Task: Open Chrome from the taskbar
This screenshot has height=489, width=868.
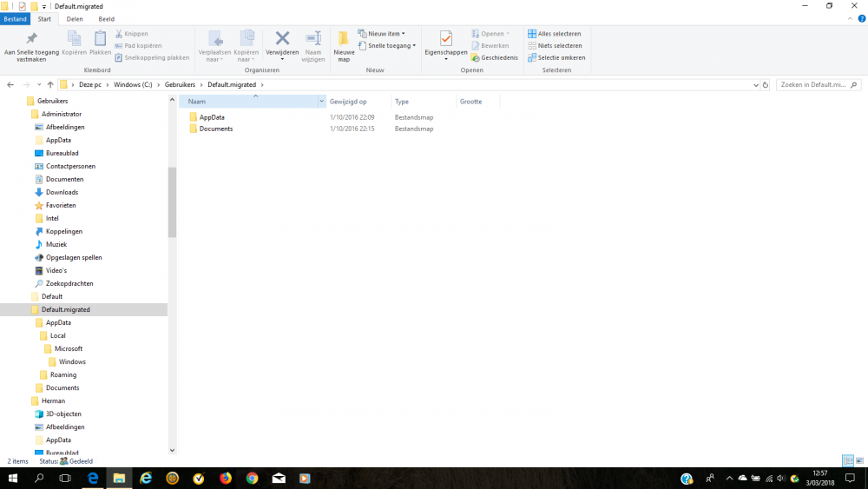Action: point(252,479)
